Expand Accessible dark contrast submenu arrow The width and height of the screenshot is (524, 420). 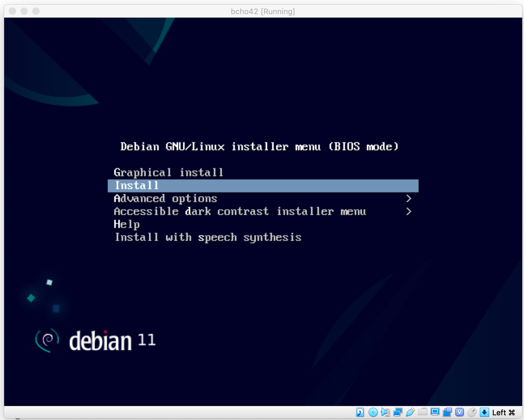point(409,211)
